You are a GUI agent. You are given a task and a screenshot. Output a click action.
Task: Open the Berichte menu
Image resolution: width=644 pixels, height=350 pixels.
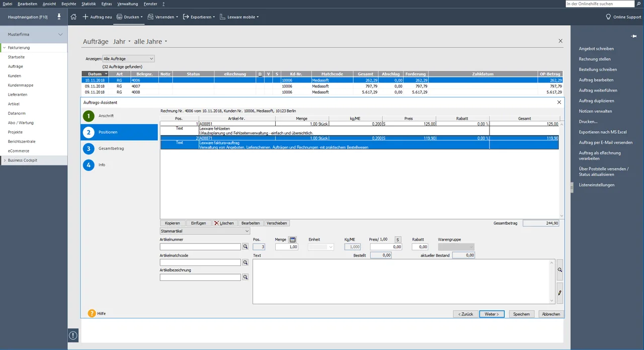(x=69, y=4)
